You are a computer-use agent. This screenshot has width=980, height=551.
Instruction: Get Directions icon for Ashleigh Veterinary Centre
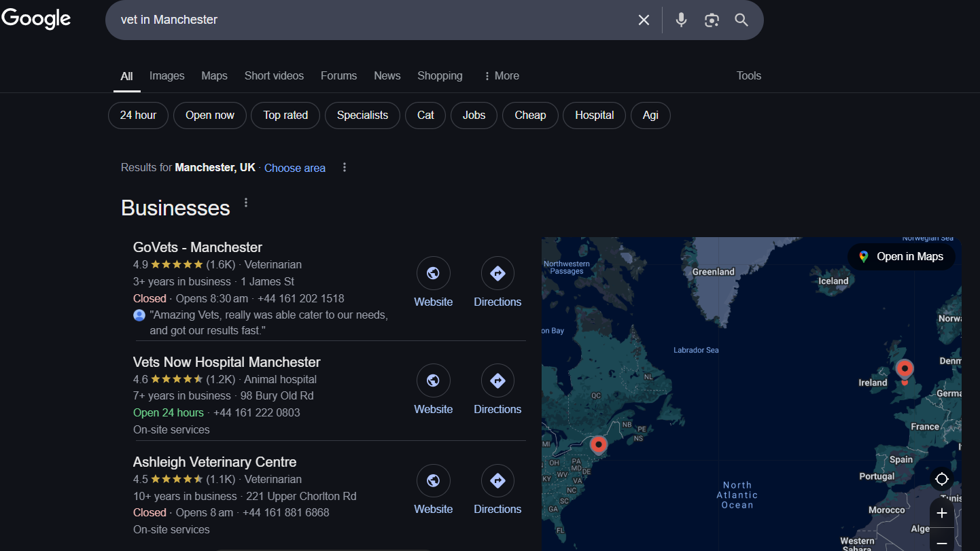pos(497,481)
